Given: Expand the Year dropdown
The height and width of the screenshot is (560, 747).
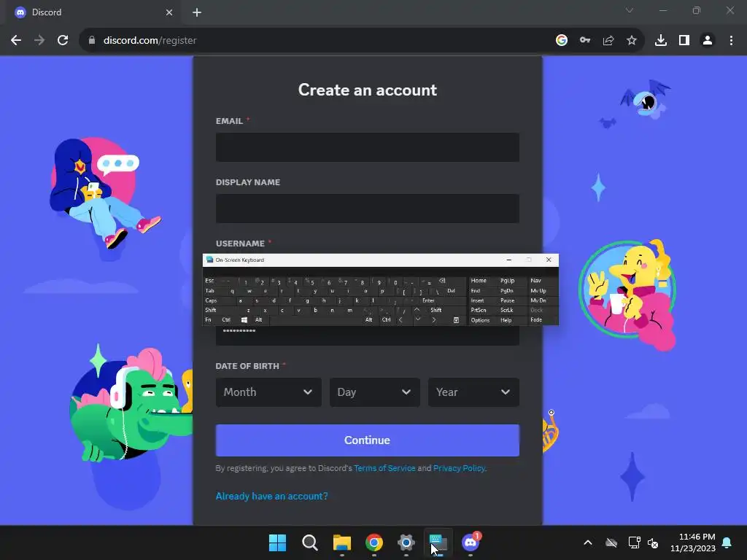Looking at the screenshot, I should pos(473,392).
